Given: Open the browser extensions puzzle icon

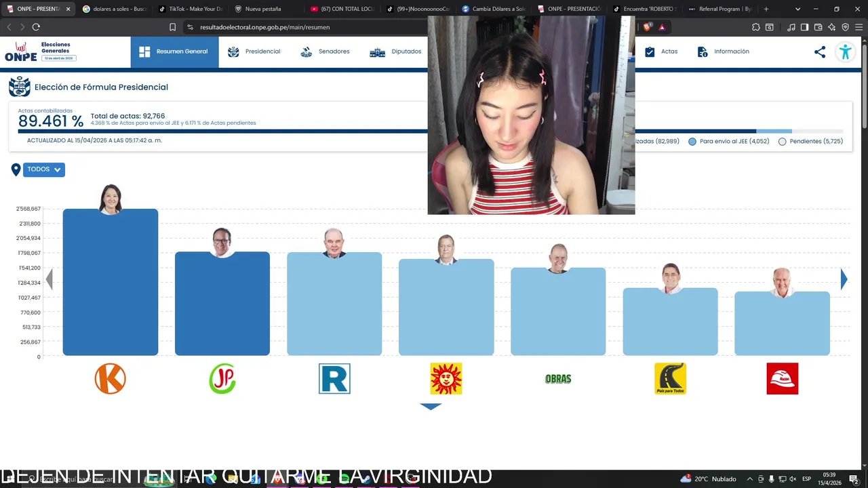Looking at the screenshot, I should 756,27.
